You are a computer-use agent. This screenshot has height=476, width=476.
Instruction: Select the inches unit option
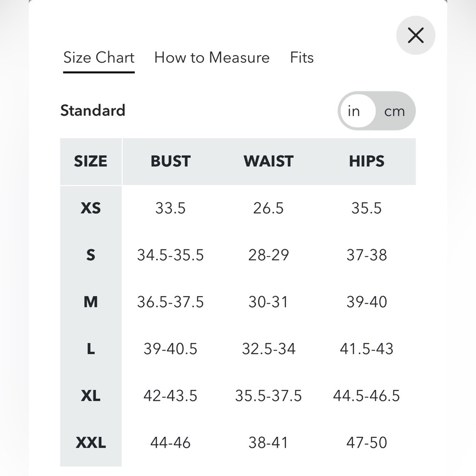pos(354,111)
